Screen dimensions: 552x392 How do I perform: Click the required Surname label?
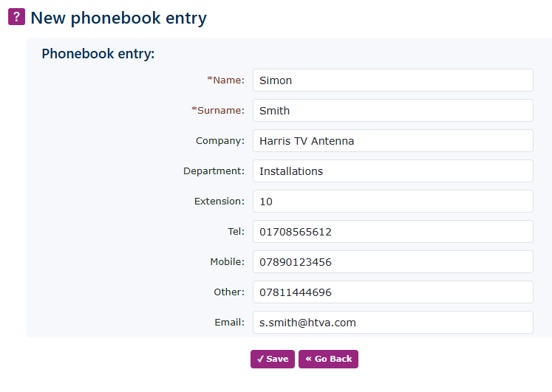(219, 111)
